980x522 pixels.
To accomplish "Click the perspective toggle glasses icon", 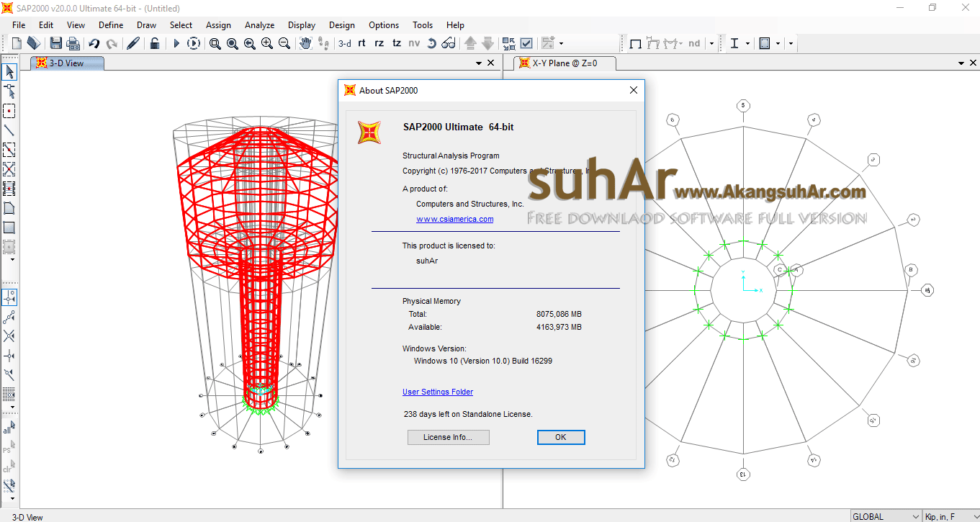I will click(449, 43).
